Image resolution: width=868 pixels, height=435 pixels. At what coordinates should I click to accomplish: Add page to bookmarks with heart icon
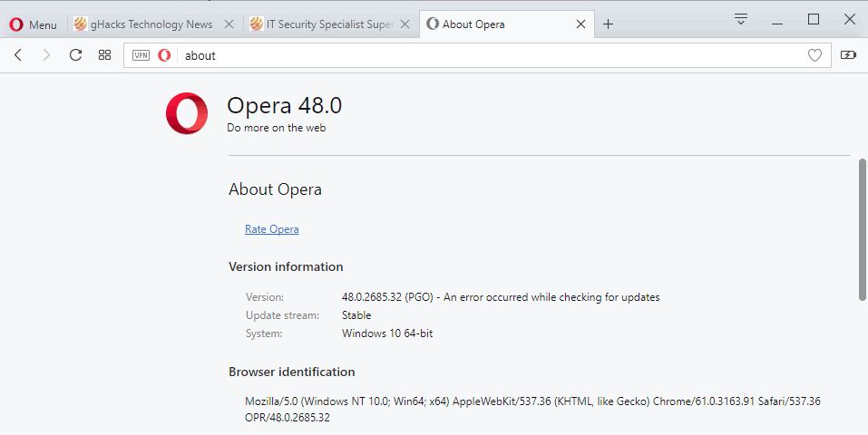[814, 55]
